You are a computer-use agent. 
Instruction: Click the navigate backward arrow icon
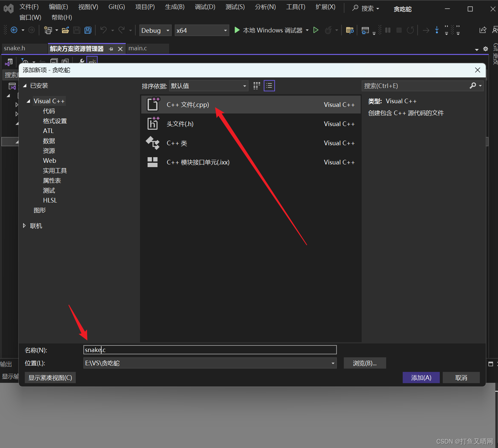[14, 30]
